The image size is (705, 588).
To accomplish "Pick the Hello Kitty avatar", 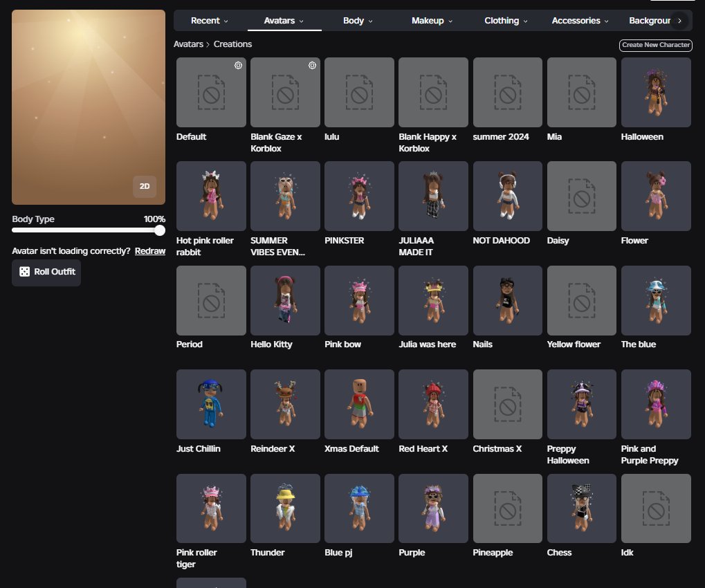I will point(285,300).
